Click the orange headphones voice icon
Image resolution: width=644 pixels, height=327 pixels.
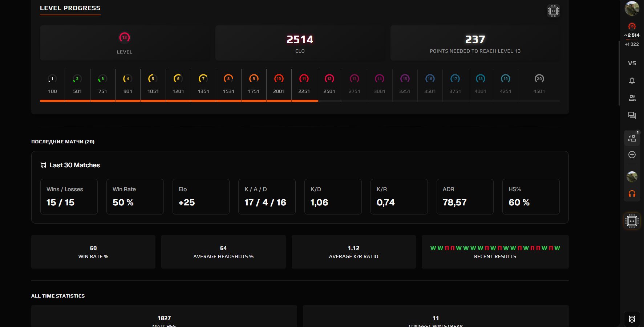[x=632, y=194]
